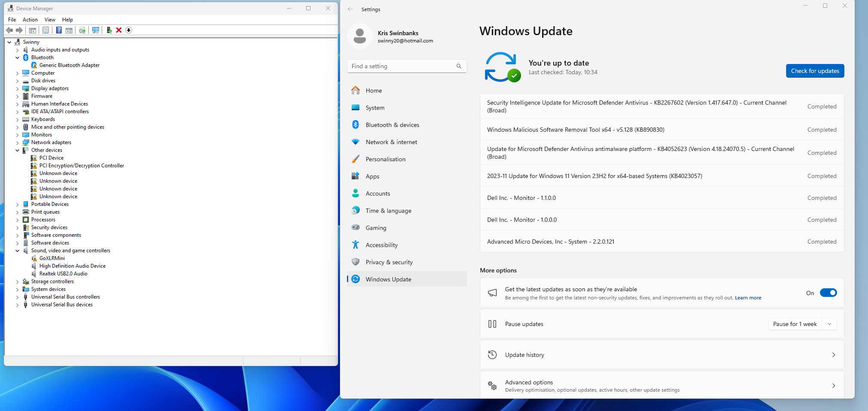This screenshot has width=868, height=411.
Task: Click the blue Help question mark icon
Action: pyautogui.click(x=59, y=30)
